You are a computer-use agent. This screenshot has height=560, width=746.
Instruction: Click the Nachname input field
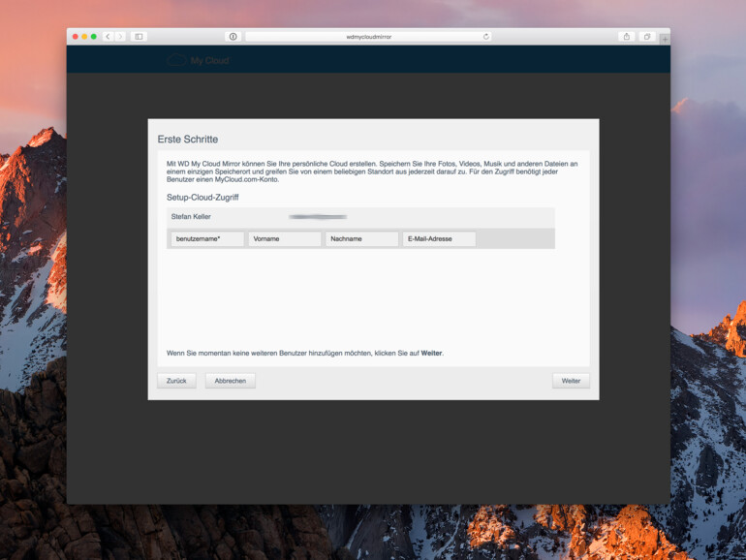[361, 239]
